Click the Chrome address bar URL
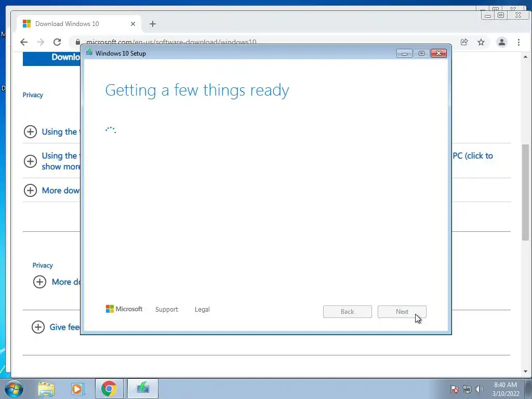Screen dimensions: 532x399 coord(171,42)
